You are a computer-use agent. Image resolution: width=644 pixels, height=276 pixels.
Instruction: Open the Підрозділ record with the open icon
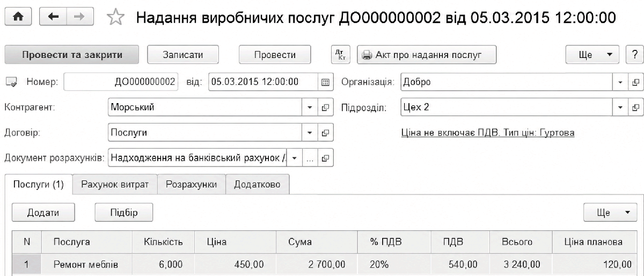pos(636,107)
